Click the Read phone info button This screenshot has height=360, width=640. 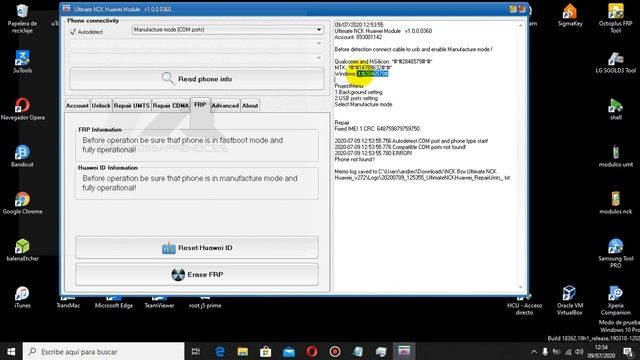(x=197, y=79)
